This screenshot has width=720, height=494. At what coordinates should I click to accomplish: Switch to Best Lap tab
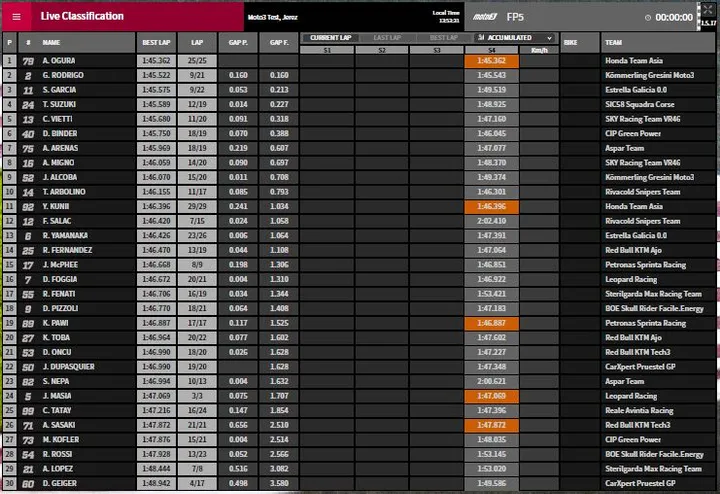click(444, 38)
